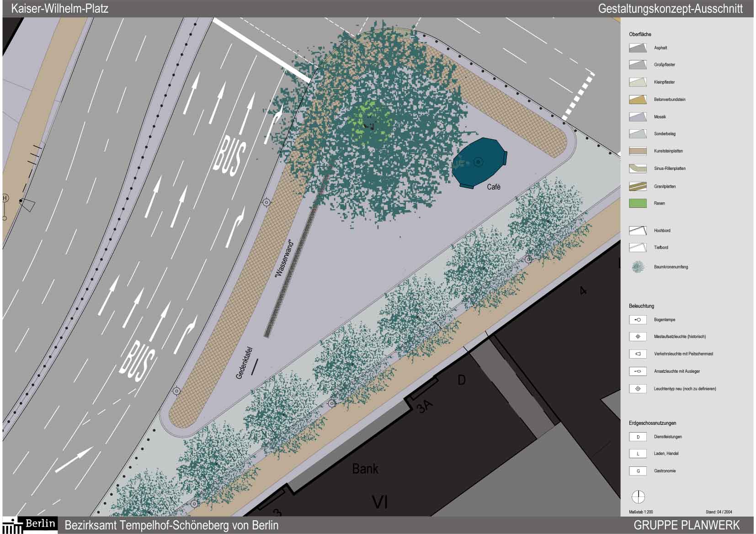Select the Mastaufsatzleuchte (historisch) legend icon

coord(638,337)
